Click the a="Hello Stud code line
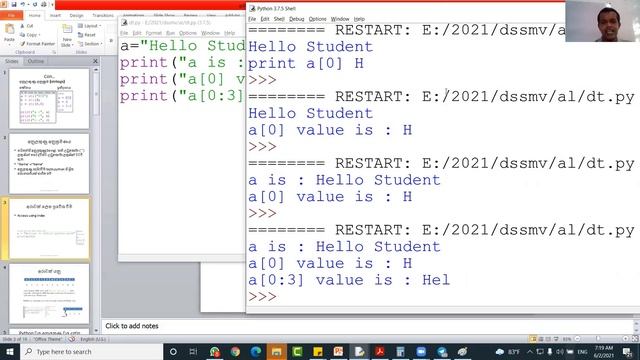Viewport: 640px width, 360px height. click(182, 46)
